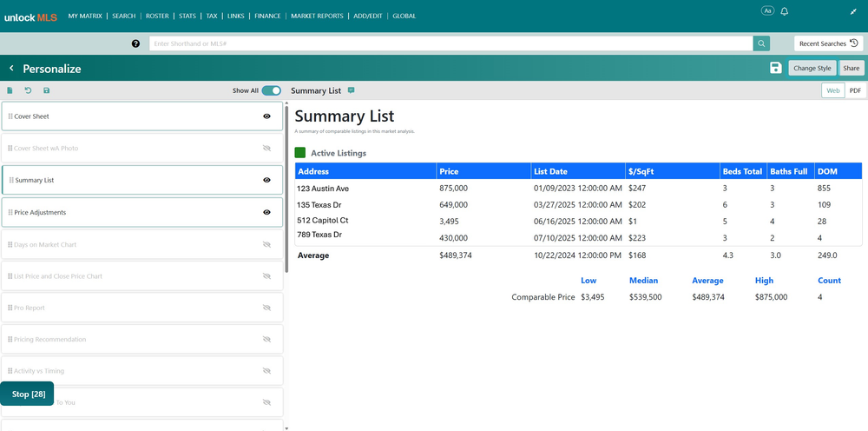This screenshot has width=868, height=431.
Task: Click the Change Style button
Action: pos(812,68)
